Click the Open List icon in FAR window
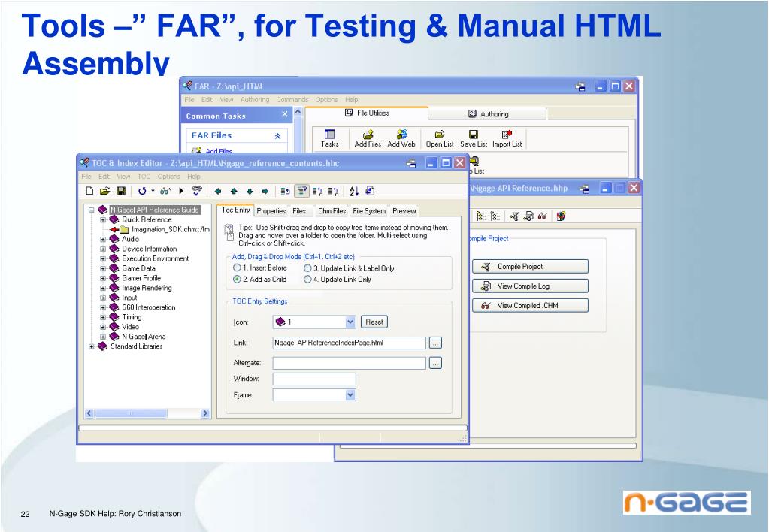 point(440,138)
